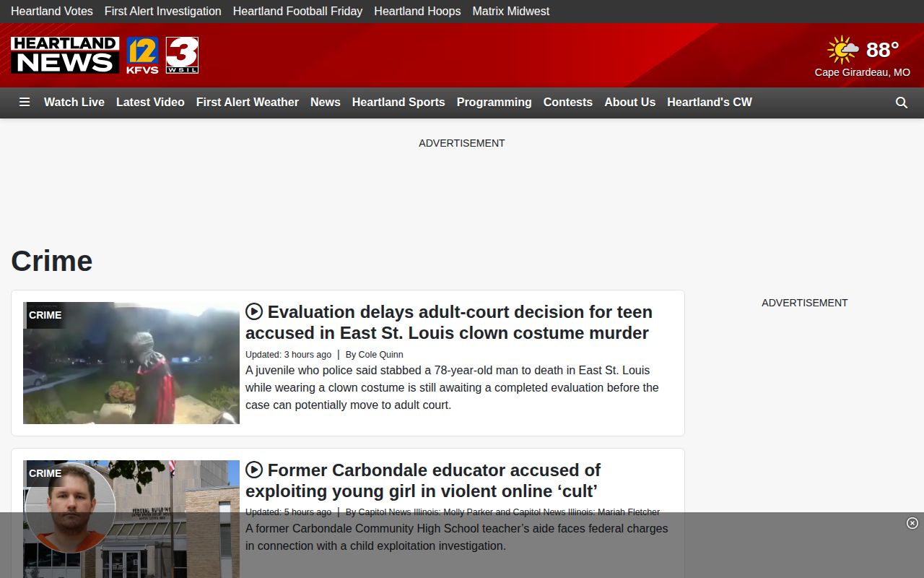
Task: Click the Capitol News Illinois byline
Action: click(x=502, y=512)
